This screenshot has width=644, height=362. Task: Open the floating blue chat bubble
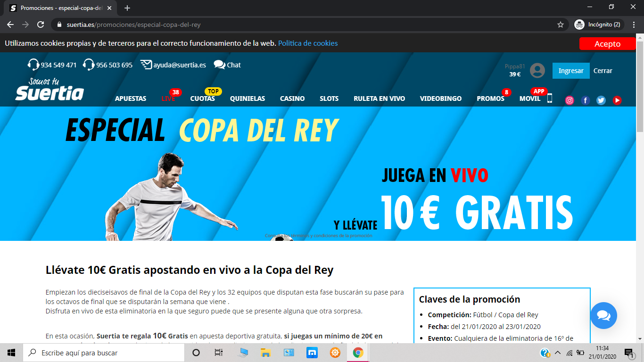(603, 316)
